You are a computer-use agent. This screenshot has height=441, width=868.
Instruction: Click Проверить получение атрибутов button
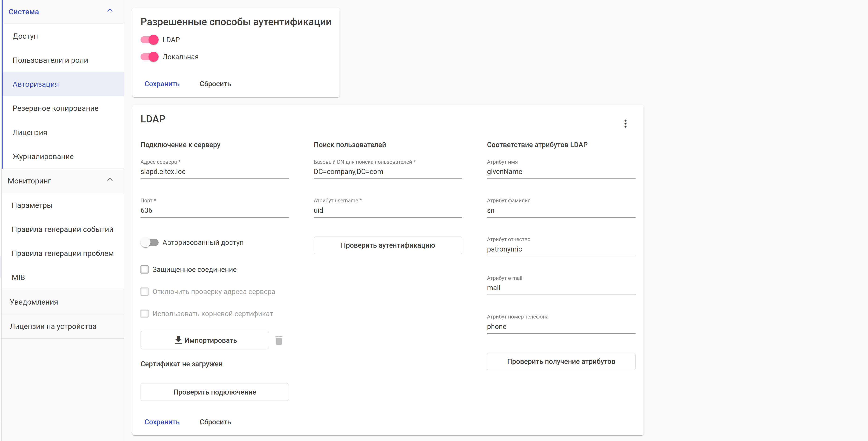(561, 361)
